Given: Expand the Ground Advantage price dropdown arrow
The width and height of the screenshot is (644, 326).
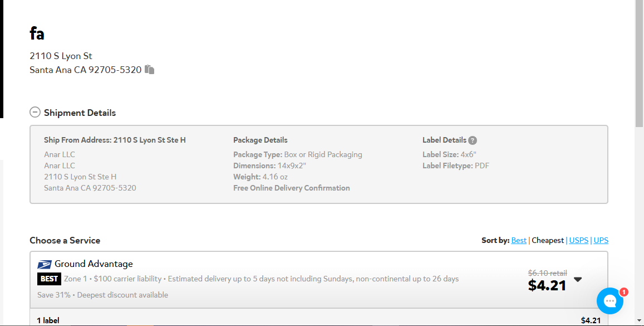Looking at the screenshot, I should tap(578, 280).
